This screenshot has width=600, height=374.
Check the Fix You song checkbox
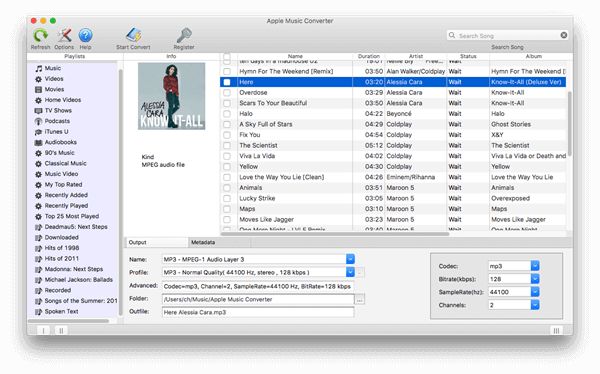(227, 135)
